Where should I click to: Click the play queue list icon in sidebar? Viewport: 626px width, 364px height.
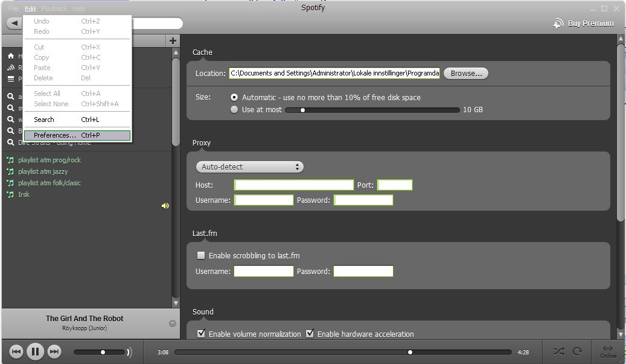(x=11, y=79)
